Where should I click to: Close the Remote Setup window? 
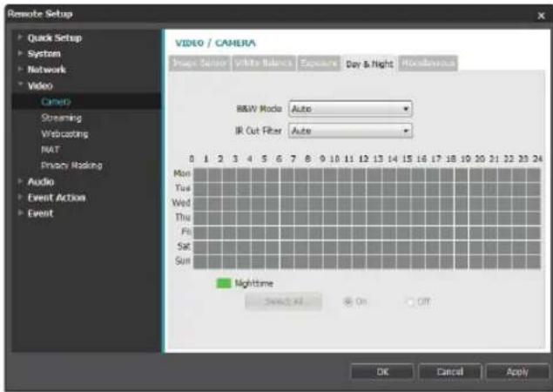point(541,16)
